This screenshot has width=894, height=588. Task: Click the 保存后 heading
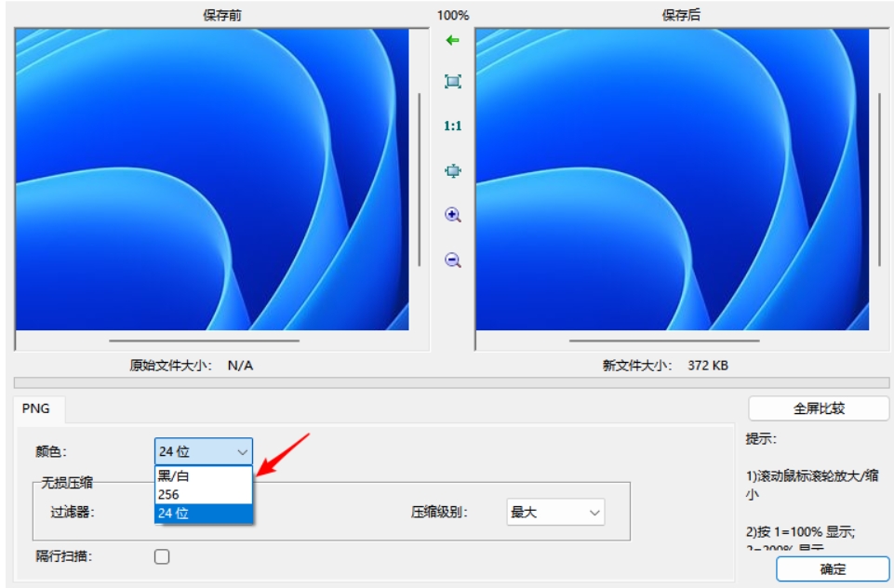[x=681, y=16]
